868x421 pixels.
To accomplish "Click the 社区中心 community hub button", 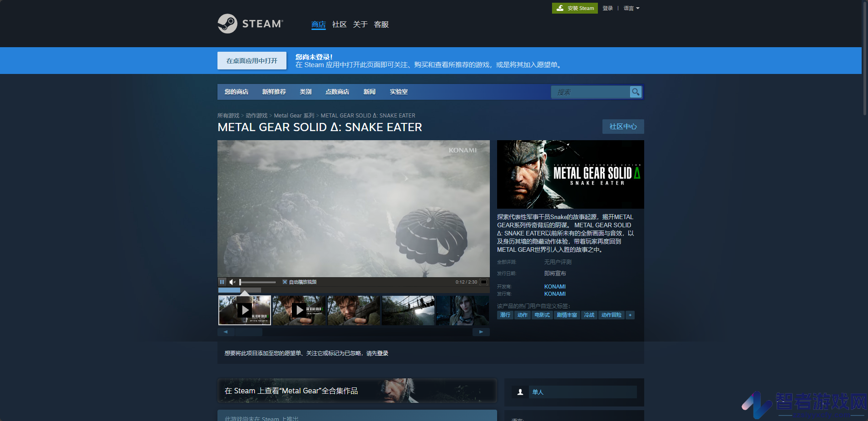I will [x=623, y=127].
